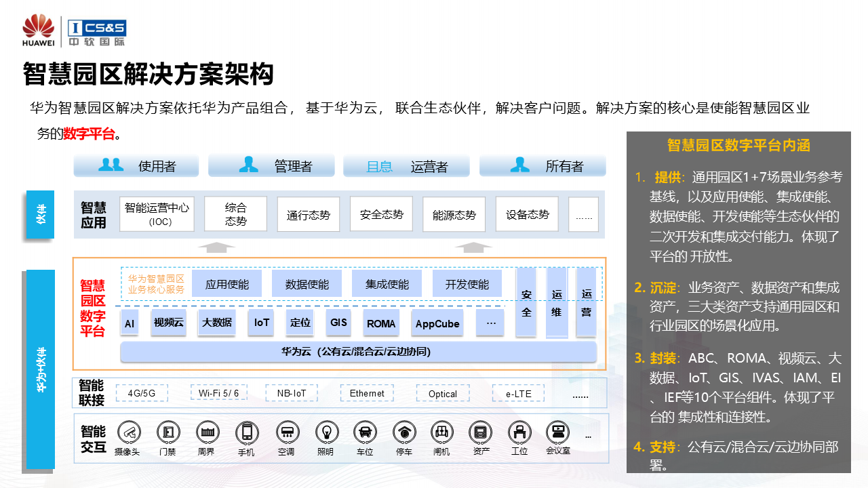Select the 应用使能 block
The width and height of the screenshot is (868, 488).
point(227,284)
